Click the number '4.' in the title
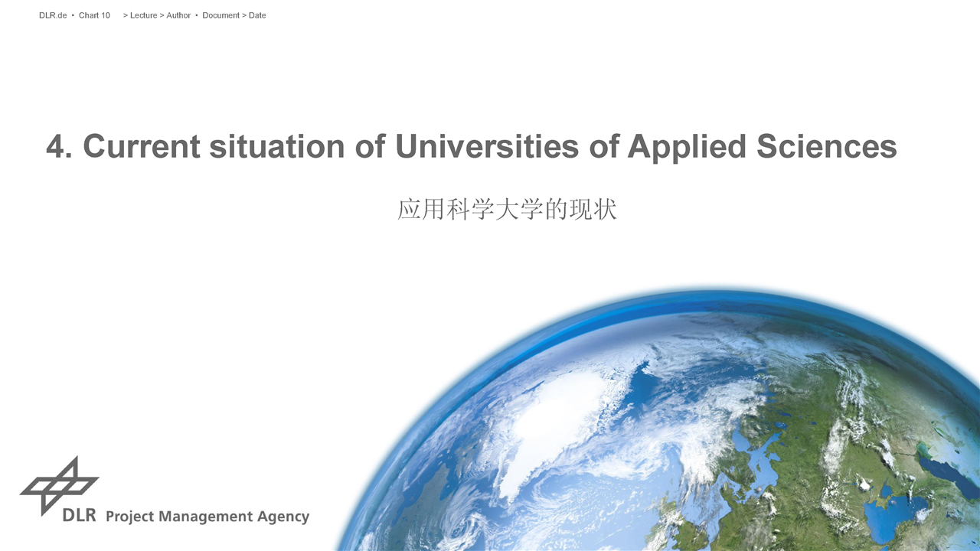This screenshot has width=980, height=551. tap(59, 146)
